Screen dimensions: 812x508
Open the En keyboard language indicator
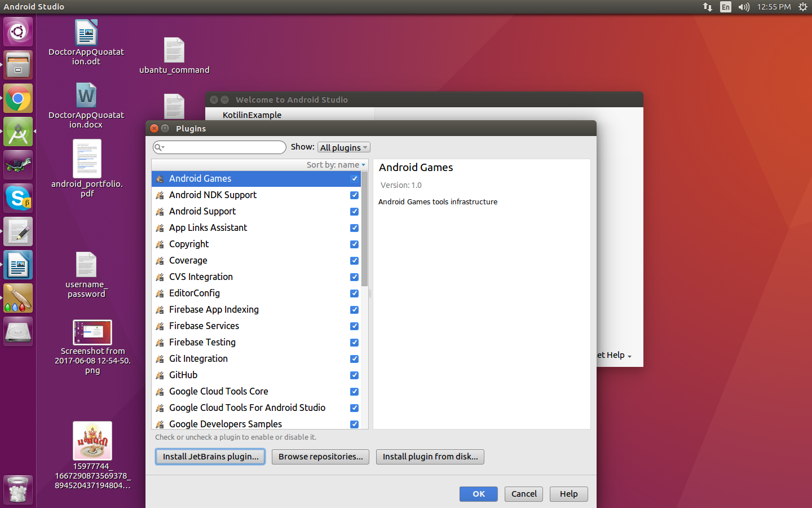coord(726,7)
